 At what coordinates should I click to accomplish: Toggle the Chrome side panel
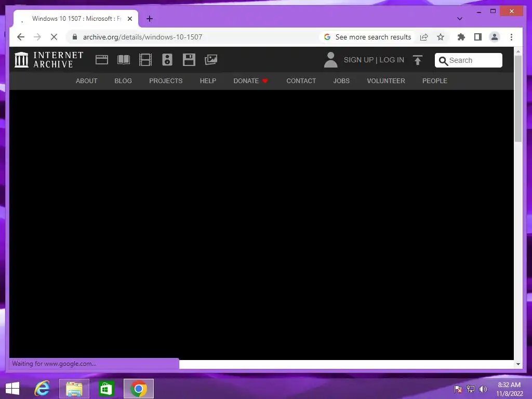478,37
